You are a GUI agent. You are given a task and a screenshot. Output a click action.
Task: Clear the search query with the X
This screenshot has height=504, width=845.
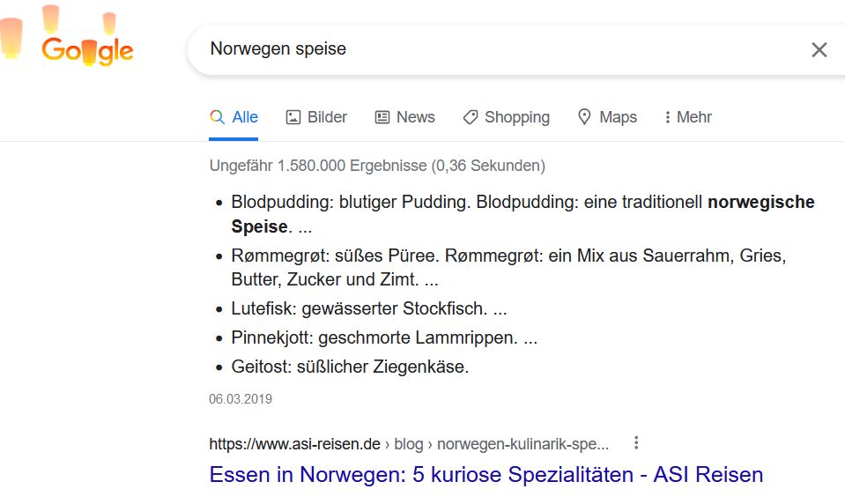point(819,50)
